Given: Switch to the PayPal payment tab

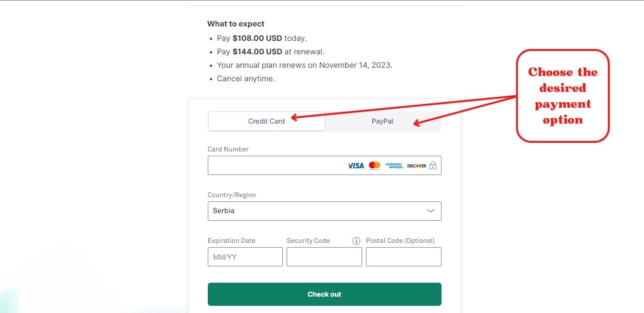Looking at the screenshot, I should coord(382,121).
